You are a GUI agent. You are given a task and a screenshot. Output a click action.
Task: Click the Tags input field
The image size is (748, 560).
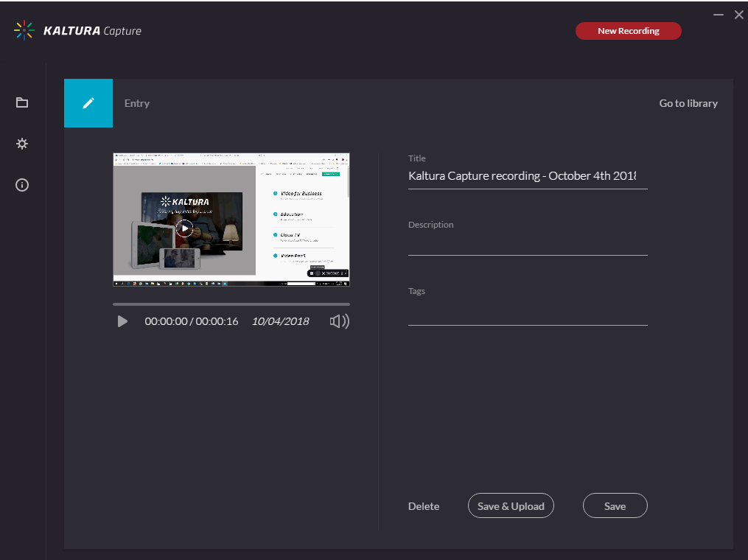[528, 313]
